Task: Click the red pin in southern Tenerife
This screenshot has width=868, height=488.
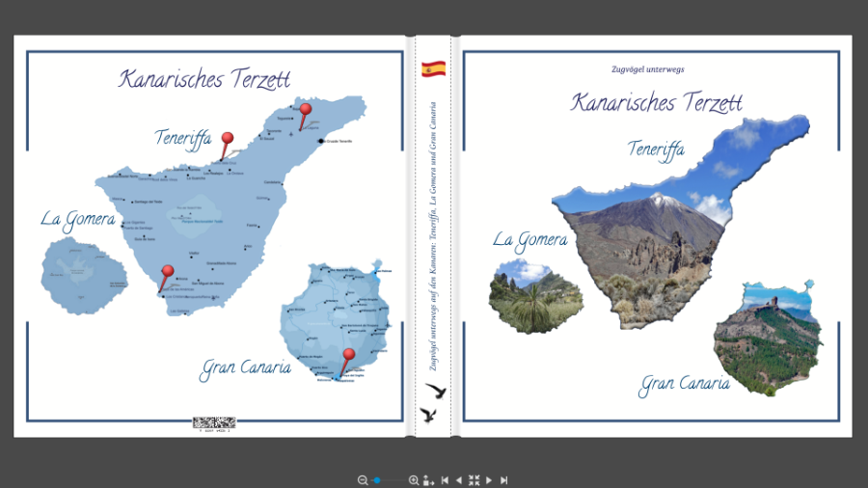Action: (166, 279)
